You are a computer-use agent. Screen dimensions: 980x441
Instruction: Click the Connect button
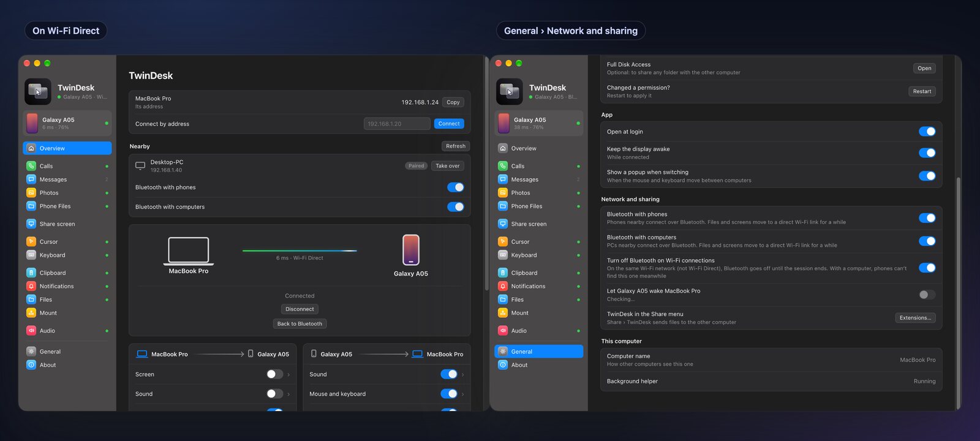[x=449, y=124]
